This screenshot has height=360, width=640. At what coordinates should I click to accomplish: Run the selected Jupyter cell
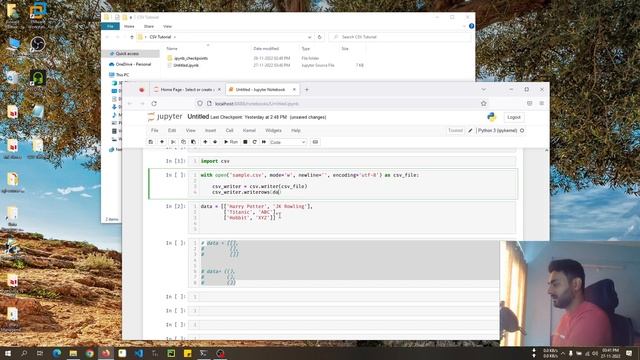[x=231, y=142]
